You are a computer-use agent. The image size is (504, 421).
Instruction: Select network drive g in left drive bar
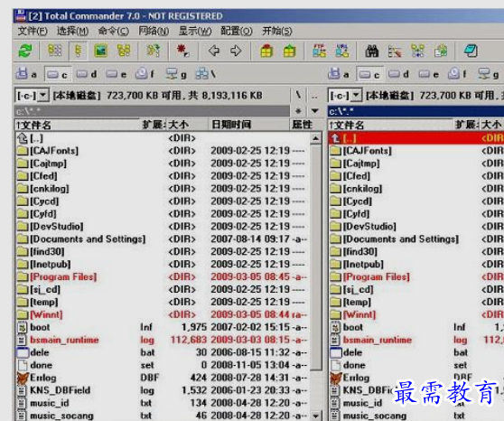pyautogui.click(x=176, y=75)
